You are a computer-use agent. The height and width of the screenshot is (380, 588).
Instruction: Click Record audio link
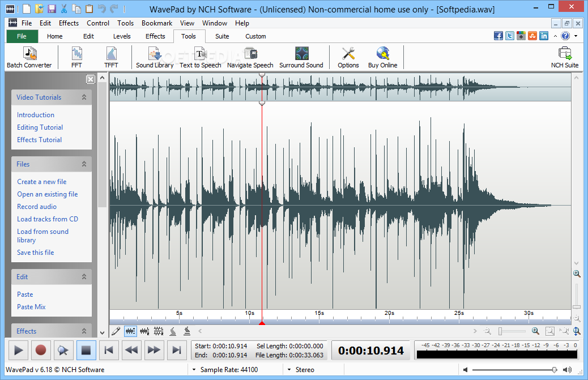37,207
